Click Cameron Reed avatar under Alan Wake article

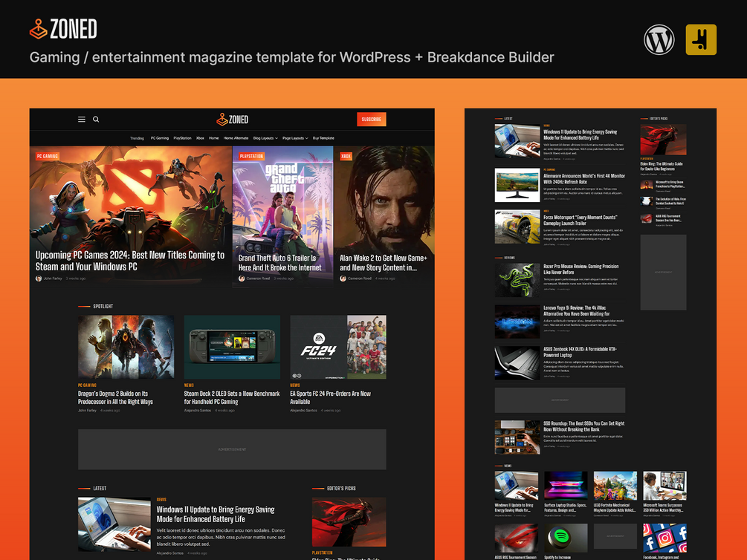tap(343, 279)
